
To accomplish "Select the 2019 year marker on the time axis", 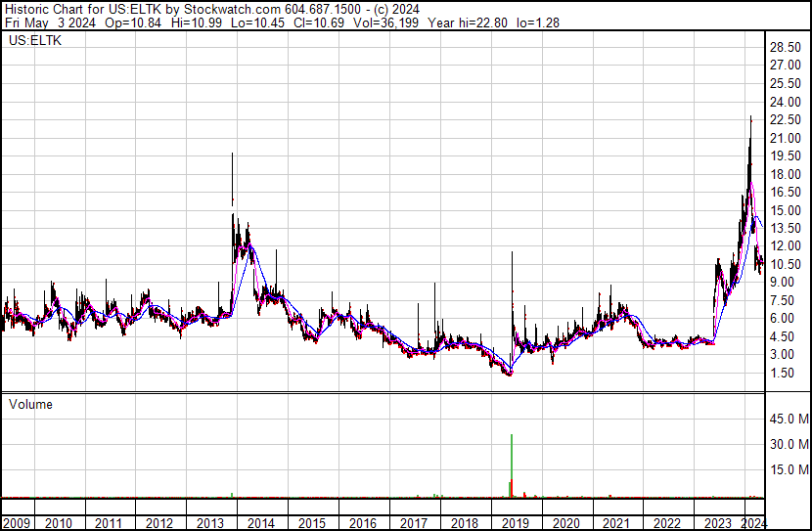I will coord(515,523).
